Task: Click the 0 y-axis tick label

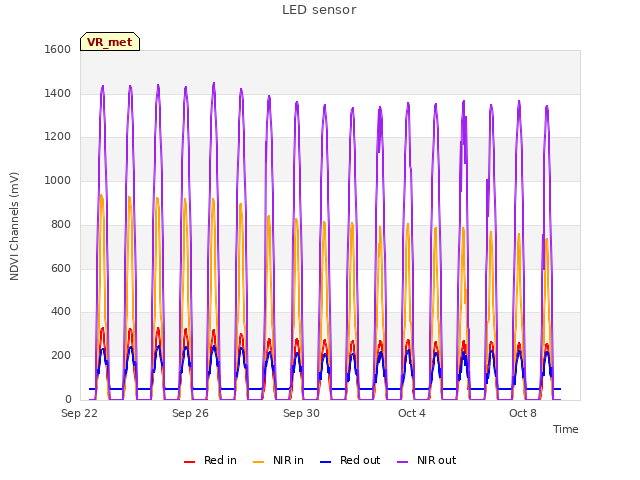Action: click(68, 400)
